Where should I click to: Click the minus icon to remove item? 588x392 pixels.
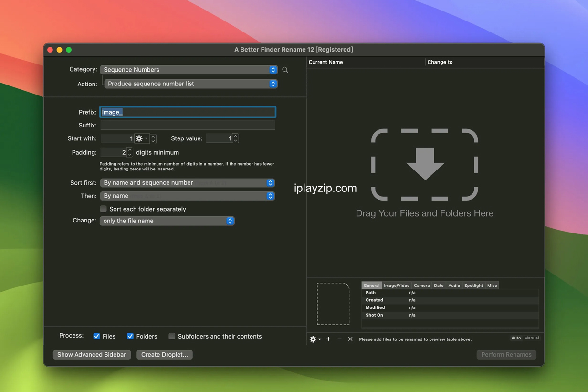[x=339, y=339]
